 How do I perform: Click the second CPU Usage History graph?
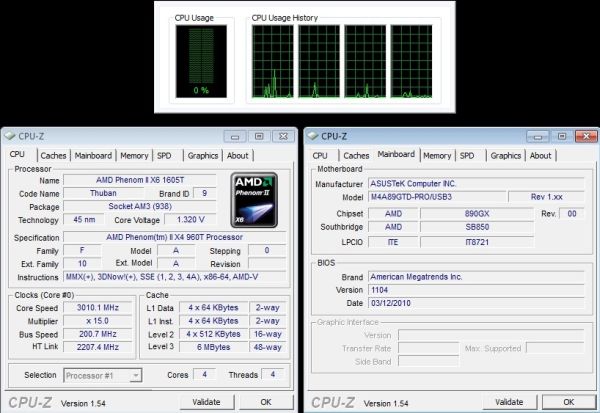coord(319,61)
